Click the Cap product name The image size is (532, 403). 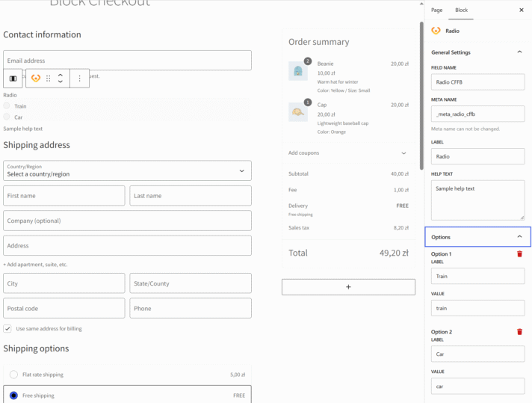[322, 105]
